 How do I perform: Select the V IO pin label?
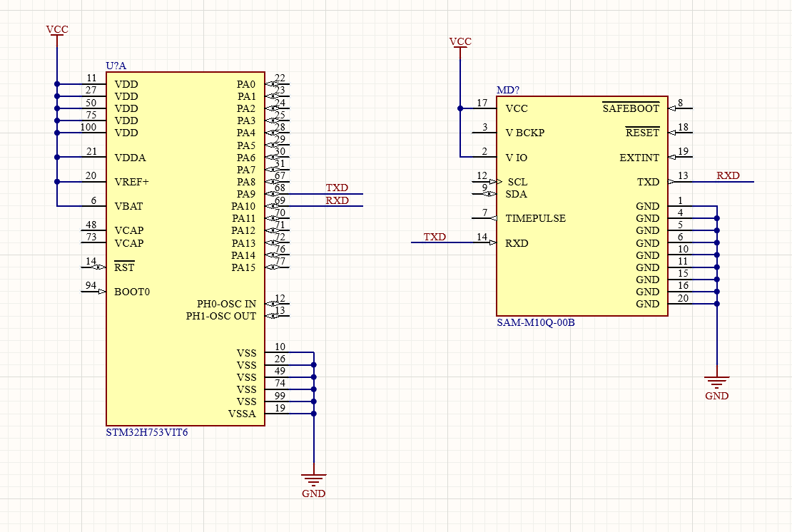click(516, 158)
